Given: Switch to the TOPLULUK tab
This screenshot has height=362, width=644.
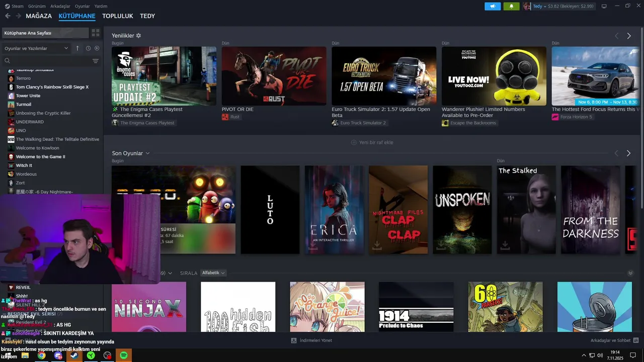Looking at the screenshot, I should [x=118, y=16].
